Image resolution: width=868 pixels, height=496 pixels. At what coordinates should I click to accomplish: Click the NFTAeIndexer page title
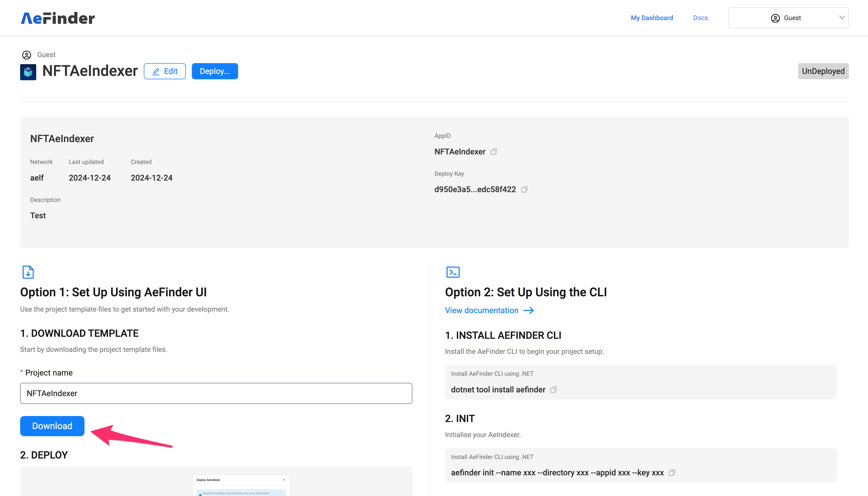click(90, 71)
